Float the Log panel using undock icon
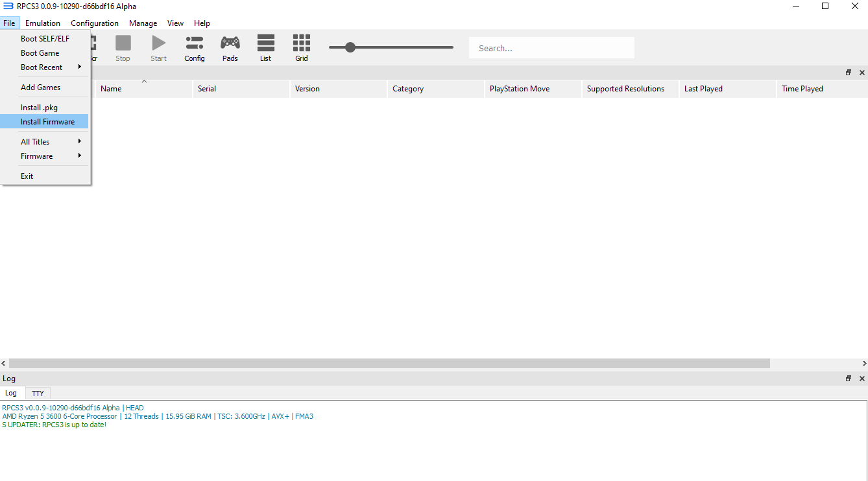Viewport: 868px width, 481px height. tap(848, 379)
